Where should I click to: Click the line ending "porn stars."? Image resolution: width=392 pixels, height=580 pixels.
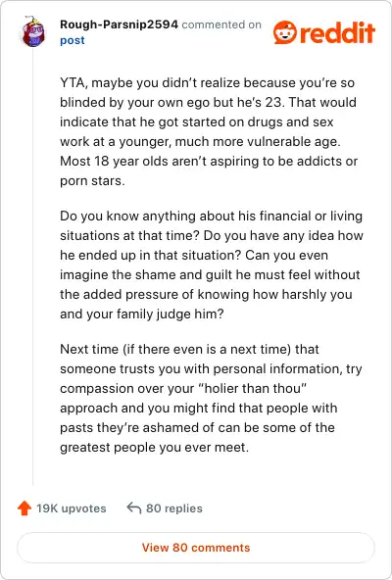[92, 181]
